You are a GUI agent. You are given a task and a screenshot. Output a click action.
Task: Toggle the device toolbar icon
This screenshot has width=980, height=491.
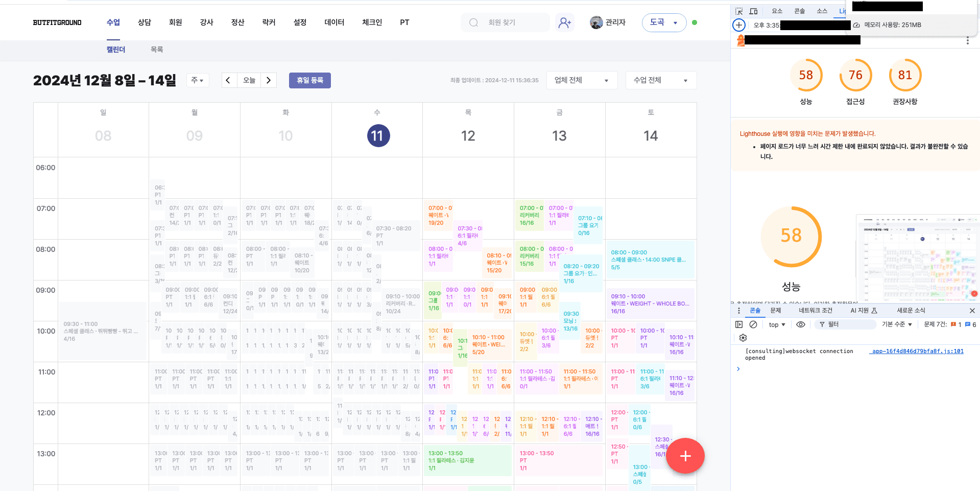(753, 11)
